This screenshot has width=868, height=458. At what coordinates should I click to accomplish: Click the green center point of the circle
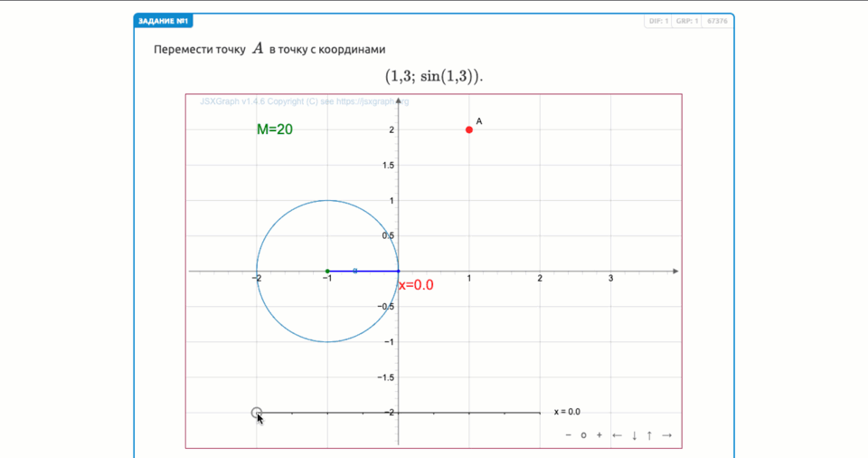point(327,271)
